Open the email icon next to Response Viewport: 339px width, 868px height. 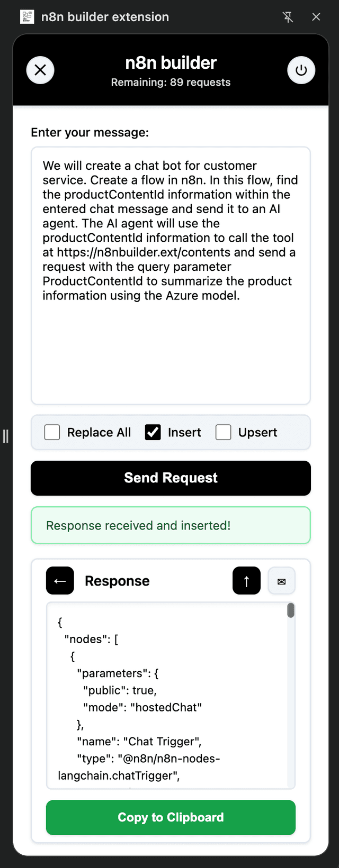[281, 580]
